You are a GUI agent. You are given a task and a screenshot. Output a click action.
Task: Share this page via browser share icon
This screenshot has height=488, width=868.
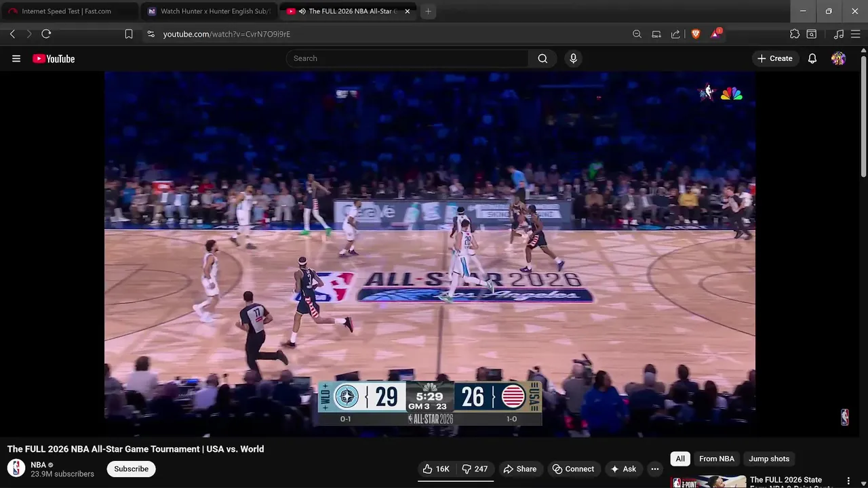pos(675,34)
